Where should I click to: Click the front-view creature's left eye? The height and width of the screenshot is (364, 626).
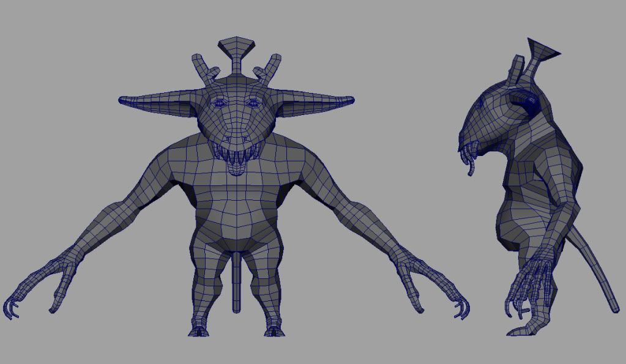[x=219, y=104]
